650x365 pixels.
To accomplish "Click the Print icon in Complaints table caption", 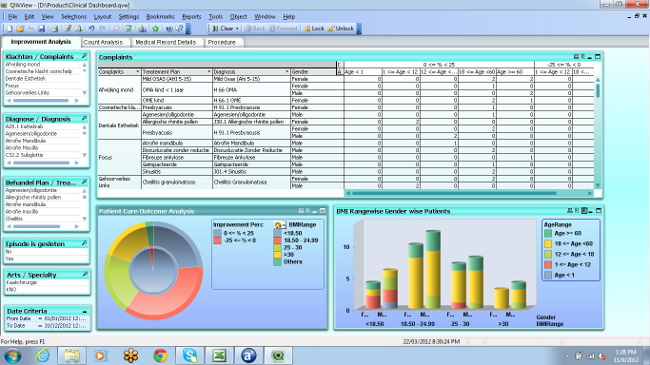I will tap(576, 57).
